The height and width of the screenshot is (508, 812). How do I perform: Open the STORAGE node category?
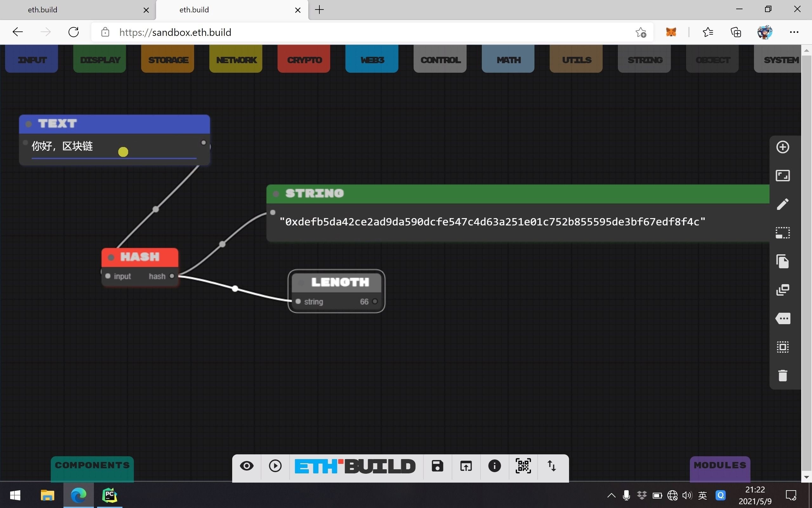[168, 59]
